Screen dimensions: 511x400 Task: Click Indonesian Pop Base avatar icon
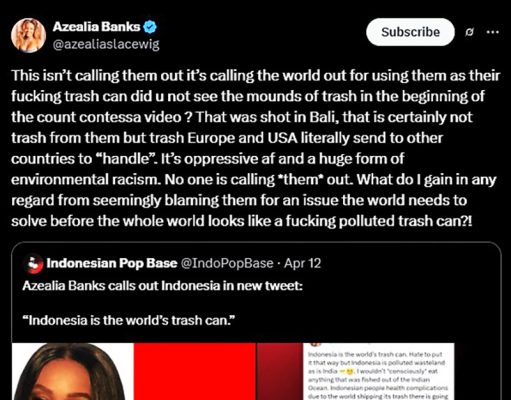[x=34, y=264]
